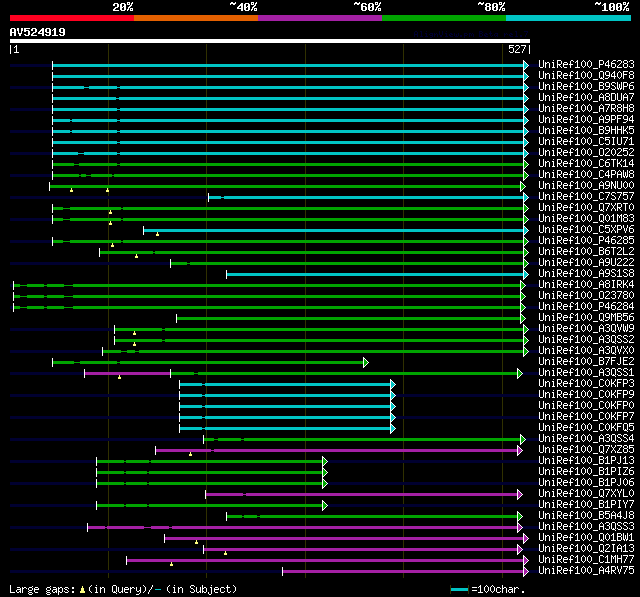Choose the UniRef100_B1PJ13 hit name

pyautogui.click(x=586, y=461)
